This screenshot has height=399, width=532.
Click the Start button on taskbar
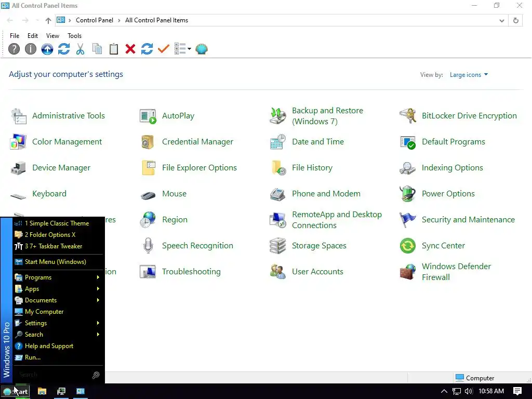pyautogui.click(x=15, y=392)
